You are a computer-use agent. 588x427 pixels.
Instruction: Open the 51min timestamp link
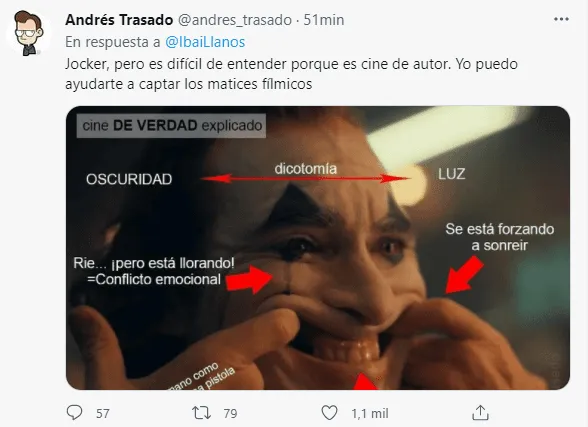[324, 20]
